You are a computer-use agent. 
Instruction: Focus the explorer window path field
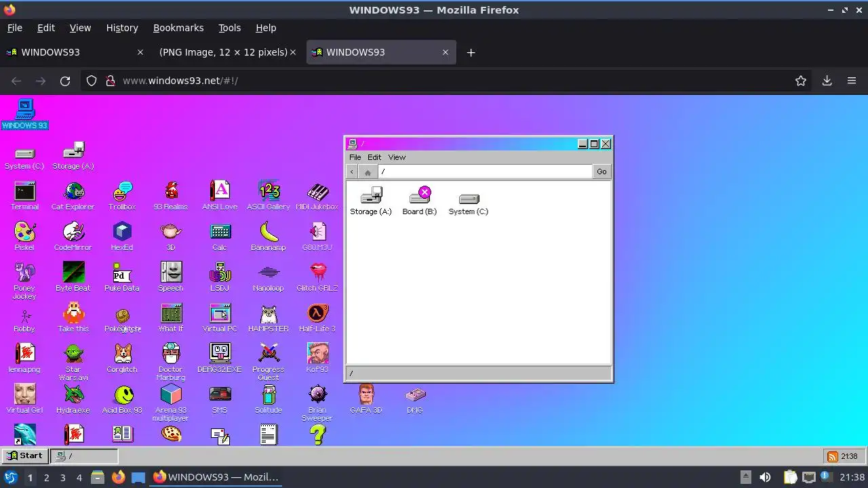[x=485, y=171]
